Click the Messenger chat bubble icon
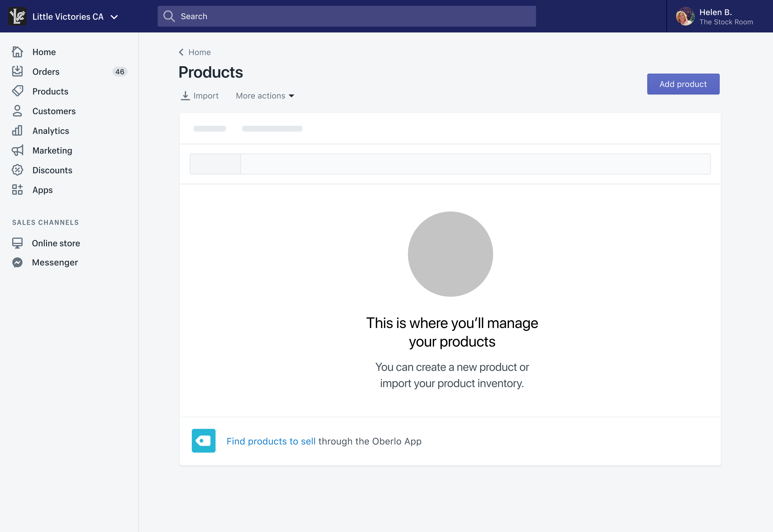773x532 pixels. (x=17, y=262)
